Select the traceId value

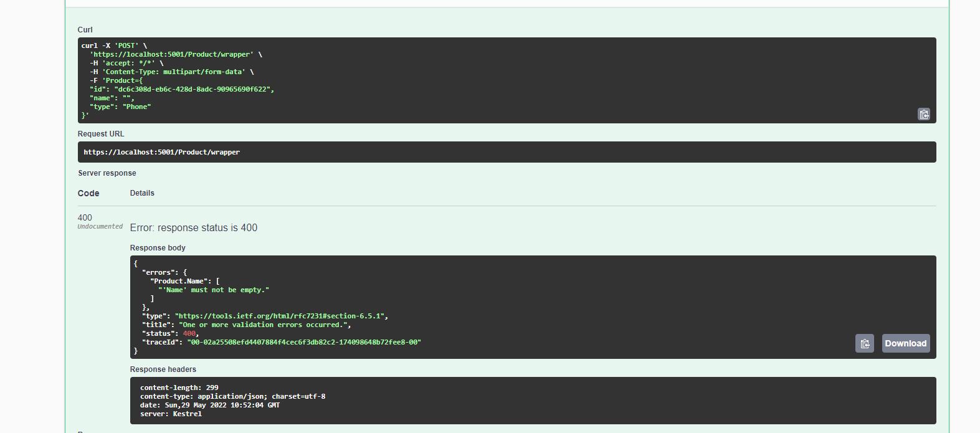pyautogui.click(x=304, y=342)
